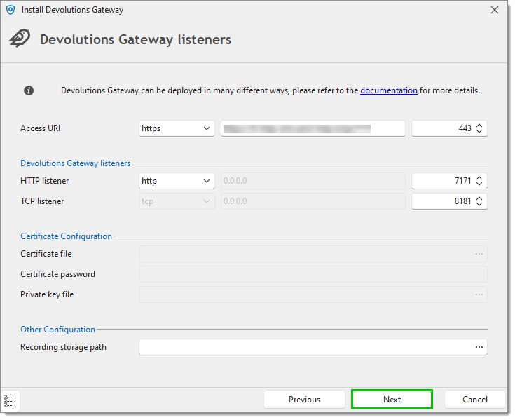The height and width of the screenshot is (420, 515).
Task: Click the "Certificate password" label
Action: click(57, 275)
